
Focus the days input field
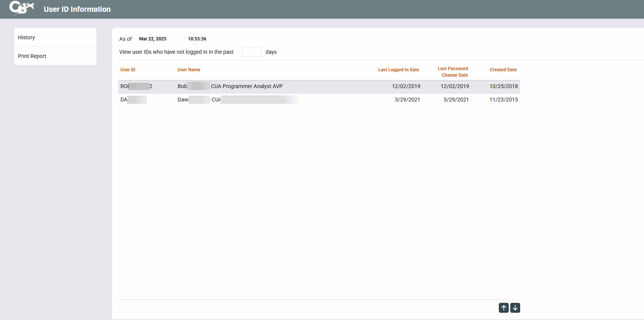[x=251, y=52]
